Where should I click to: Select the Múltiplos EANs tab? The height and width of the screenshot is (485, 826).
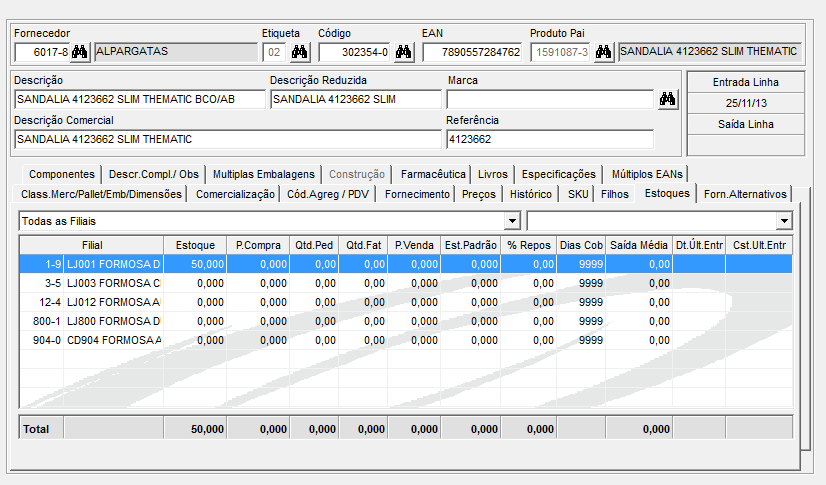[x=646, y=173]
